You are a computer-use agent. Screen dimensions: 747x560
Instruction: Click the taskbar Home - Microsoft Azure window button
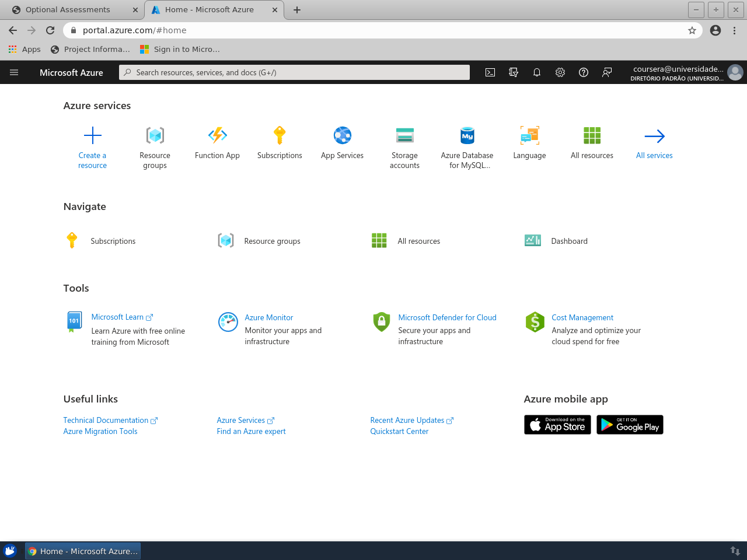[x=83, y=551]
